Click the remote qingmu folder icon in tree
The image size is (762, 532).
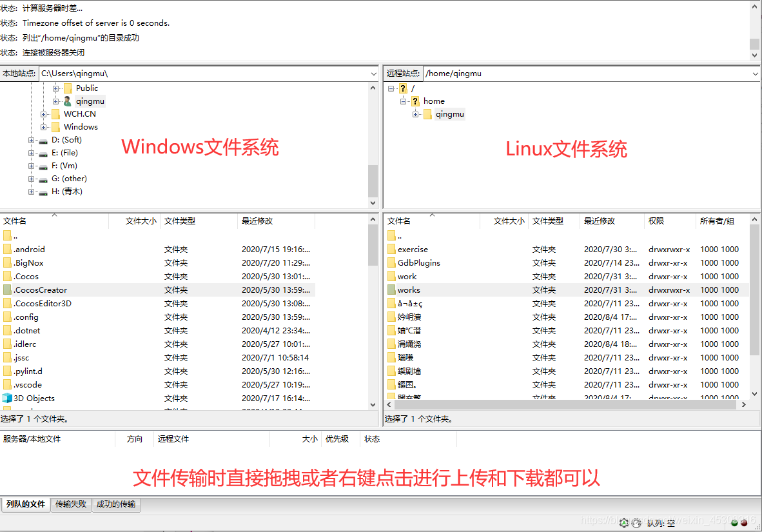(x=427, y=114)
